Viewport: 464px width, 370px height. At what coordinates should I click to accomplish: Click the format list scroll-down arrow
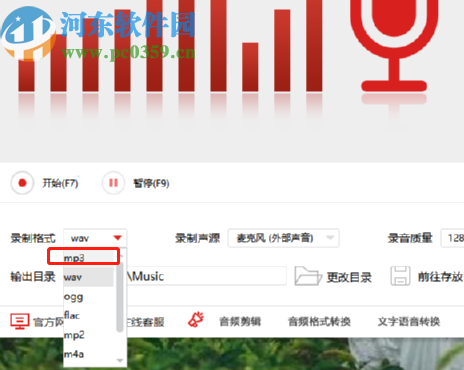tap(120, 360)
